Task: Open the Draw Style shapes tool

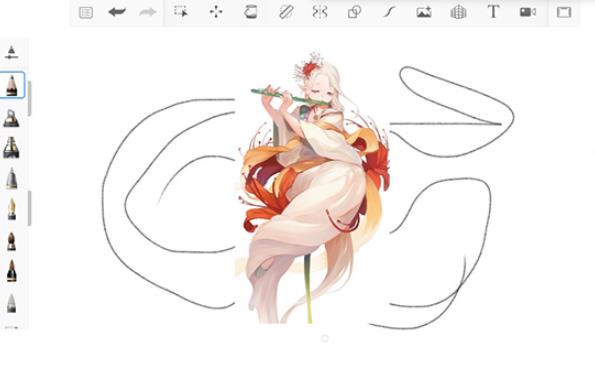Action: click(354, 12)
